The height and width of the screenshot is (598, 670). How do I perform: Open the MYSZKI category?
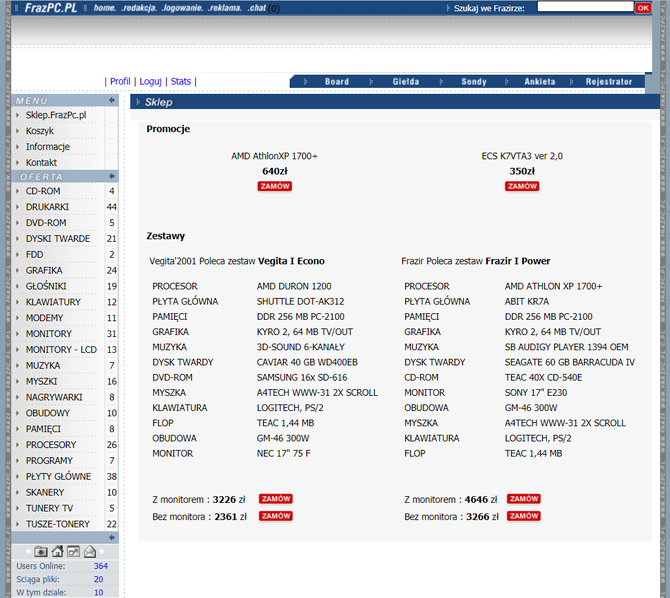[x=41, y=381]
